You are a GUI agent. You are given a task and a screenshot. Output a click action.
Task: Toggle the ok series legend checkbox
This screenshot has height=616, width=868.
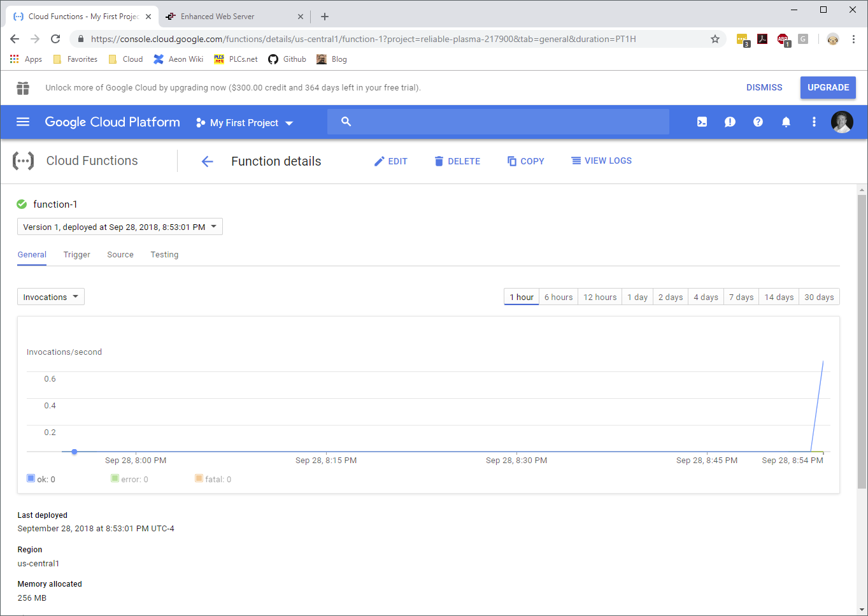[x=31, y=478]
